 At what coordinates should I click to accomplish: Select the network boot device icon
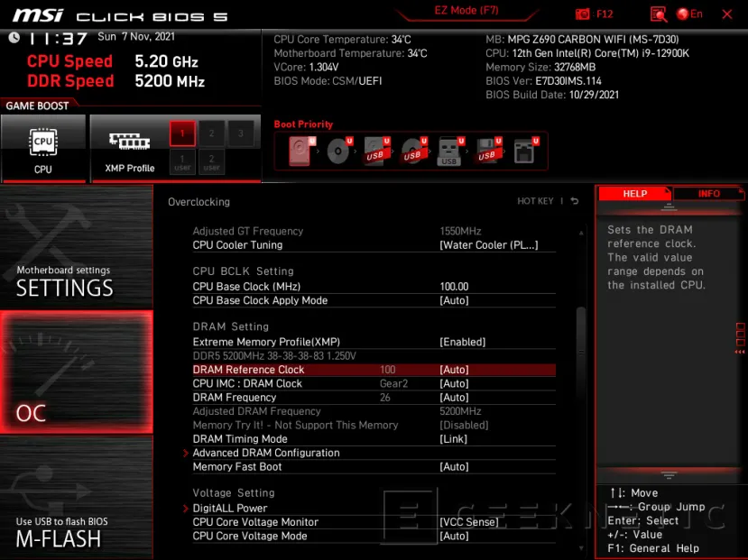point(526,151)
